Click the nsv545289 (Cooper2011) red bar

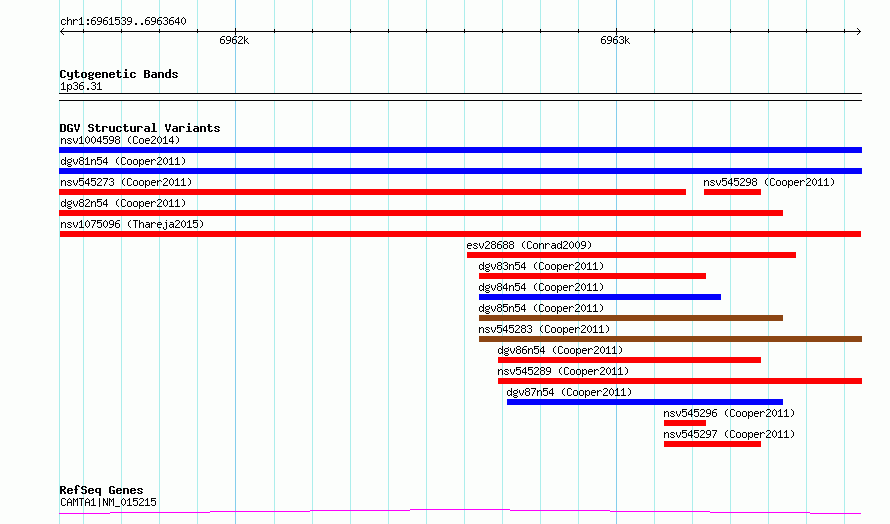tap(680, 381)
